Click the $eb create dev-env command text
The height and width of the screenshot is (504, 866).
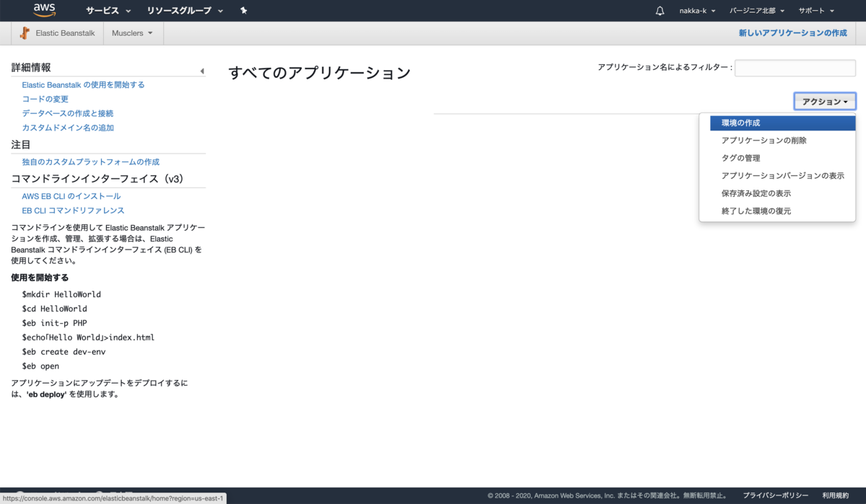coord(64,352)
